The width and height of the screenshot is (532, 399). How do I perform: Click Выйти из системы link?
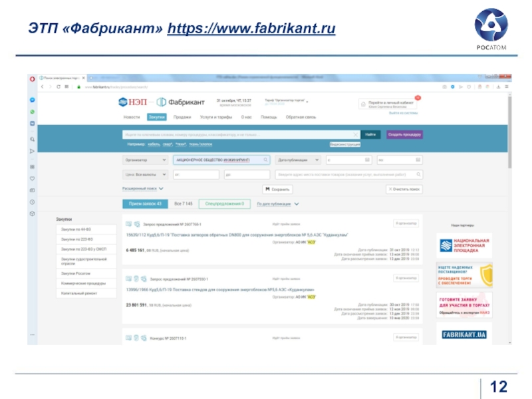coord(404,113)
